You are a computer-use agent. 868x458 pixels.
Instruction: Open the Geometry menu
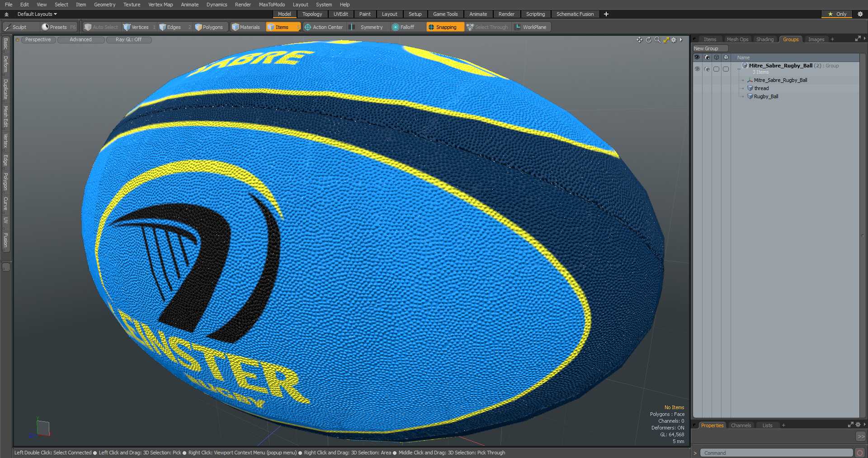(x=104, y=5)
